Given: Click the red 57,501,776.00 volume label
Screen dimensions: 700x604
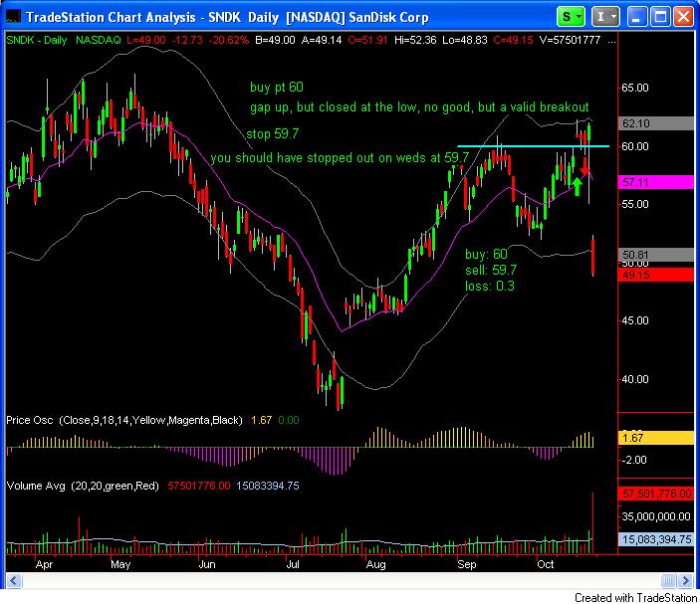Looking at the screenshot, I should pyautogui.click(x=655, y=494).
